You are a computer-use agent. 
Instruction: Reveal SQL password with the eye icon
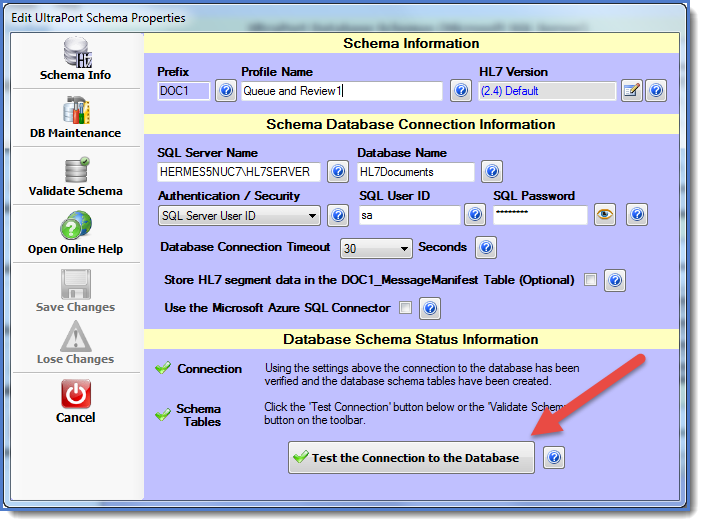click(605, 215)
